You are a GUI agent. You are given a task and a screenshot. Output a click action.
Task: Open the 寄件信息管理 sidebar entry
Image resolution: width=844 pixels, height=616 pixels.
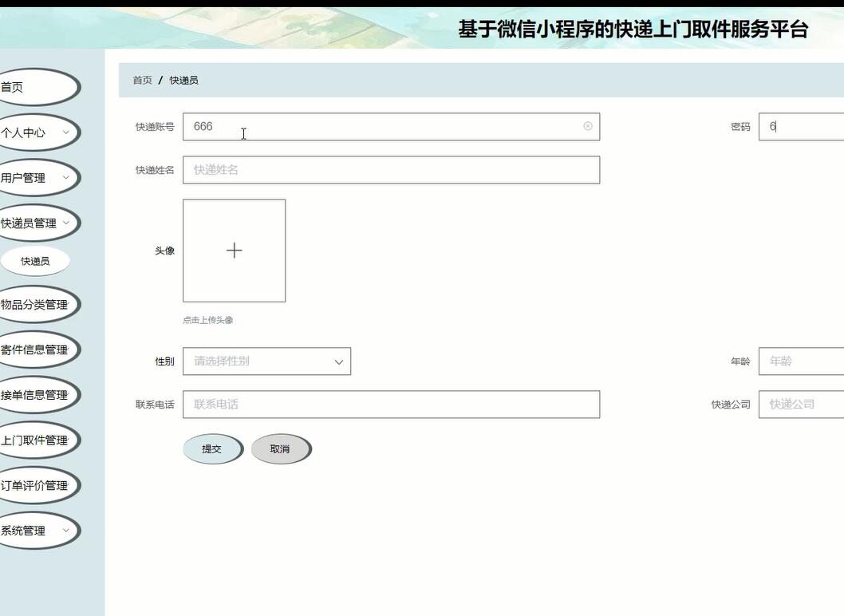coord(36,349)
